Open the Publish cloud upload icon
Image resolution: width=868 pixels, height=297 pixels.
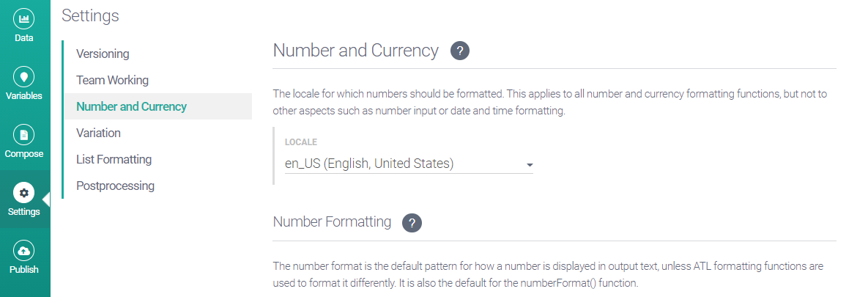tap(24, 251)
